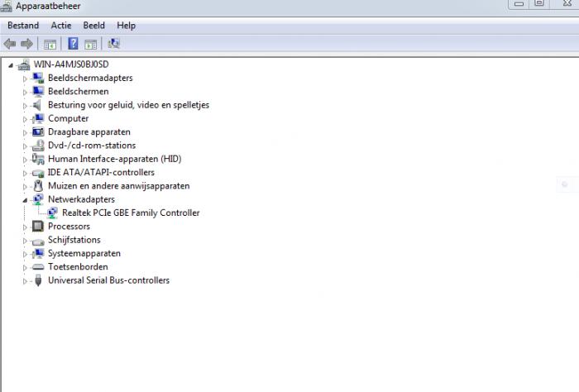
Task: Click the action pane toolbar icon
Action: coord(90,45)
